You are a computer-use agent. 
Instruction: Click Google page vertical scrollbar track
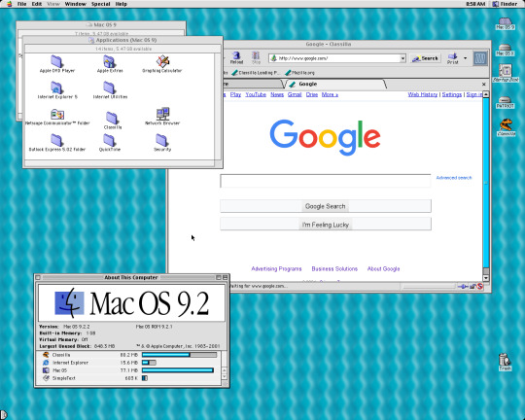[x=486, y=183]
